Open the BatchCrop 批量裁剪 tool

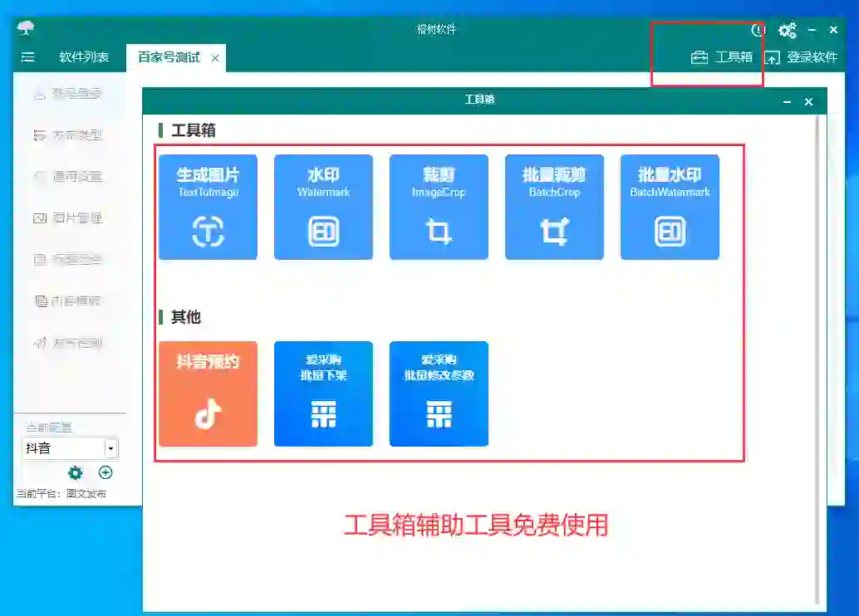(x=554, y=206)
